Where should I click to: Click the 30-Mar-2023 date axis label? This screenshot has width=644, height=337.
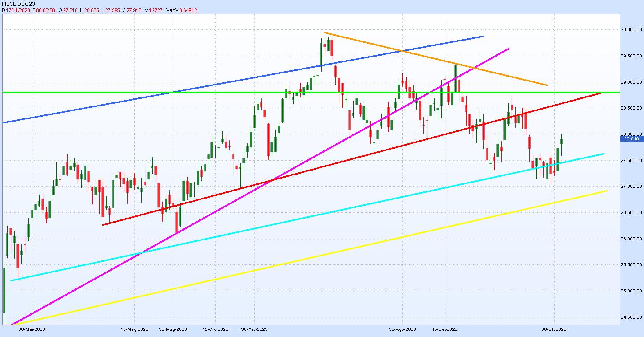pyautogui.click(x=32, y=329)
